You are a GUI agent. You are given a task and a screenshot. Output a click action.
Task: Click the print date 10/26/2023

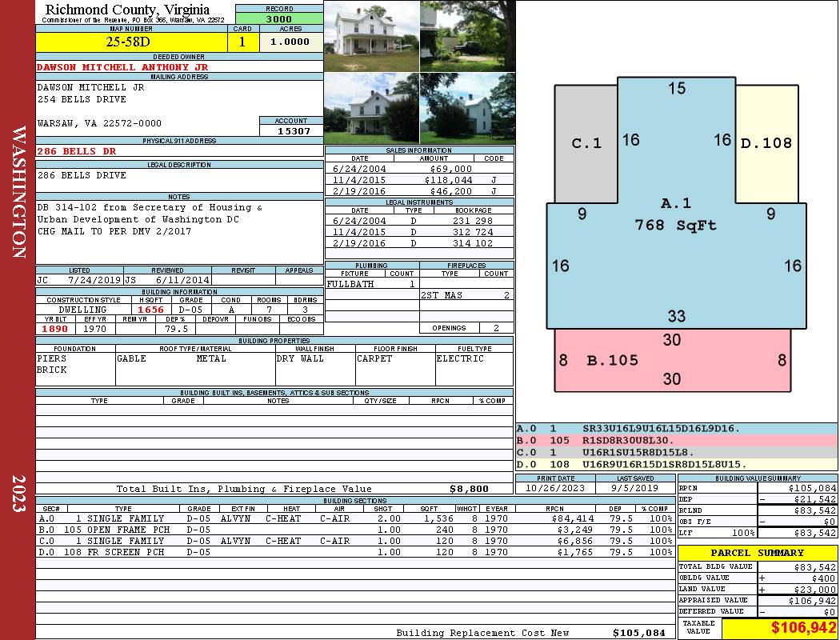point(554,488)
